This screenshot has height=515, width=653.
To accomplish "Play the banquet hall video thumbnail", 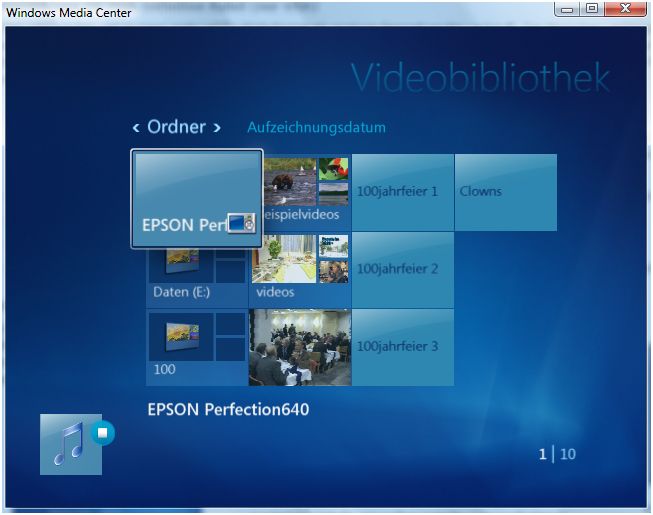I will pos(300,347).
